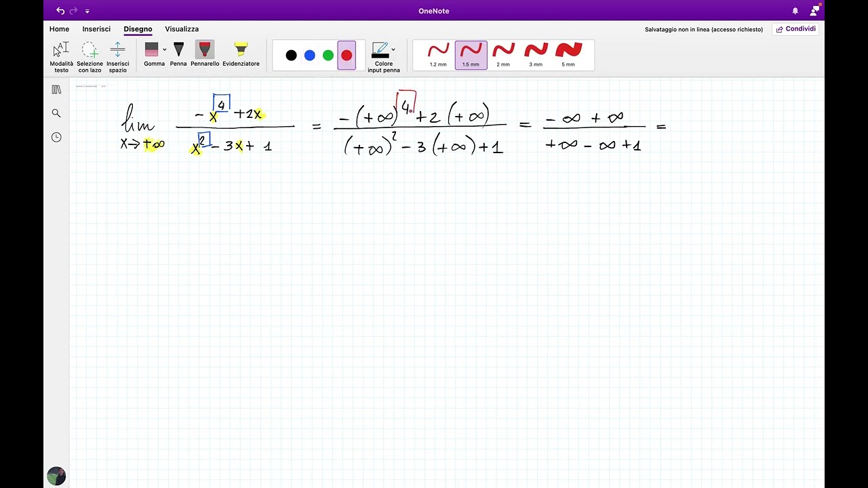
Task: Set stroke thickness to 3 mm
Action: (x=536, y=55)
